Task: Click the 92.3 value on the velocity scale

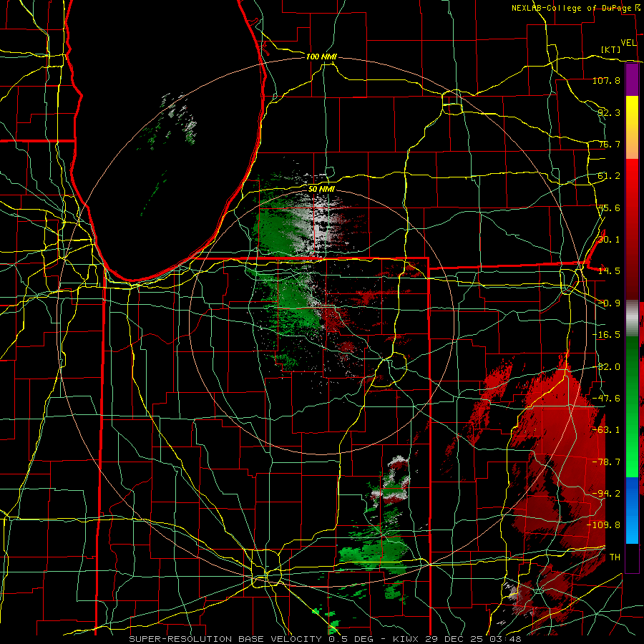Action: point(609,112)
